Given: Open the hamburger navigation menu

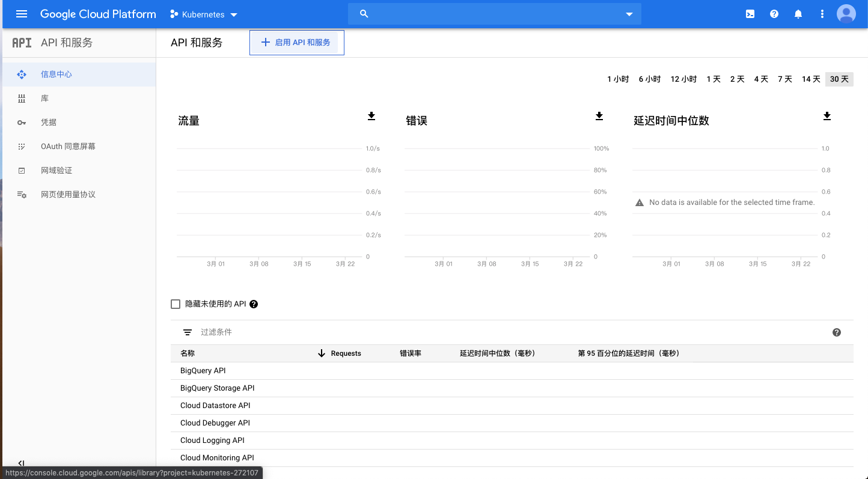Looking at the screenshot, I should pyautogui.click(x=22, y=14).
